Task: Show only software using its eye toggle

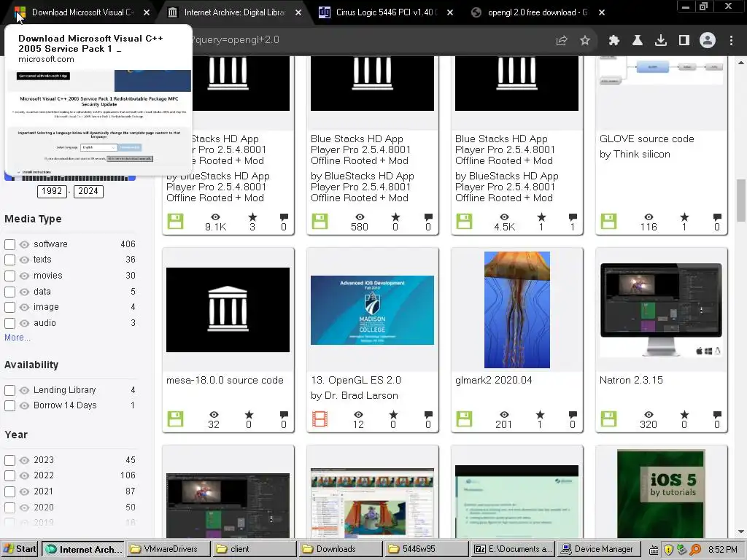Action: pos(24,245)
